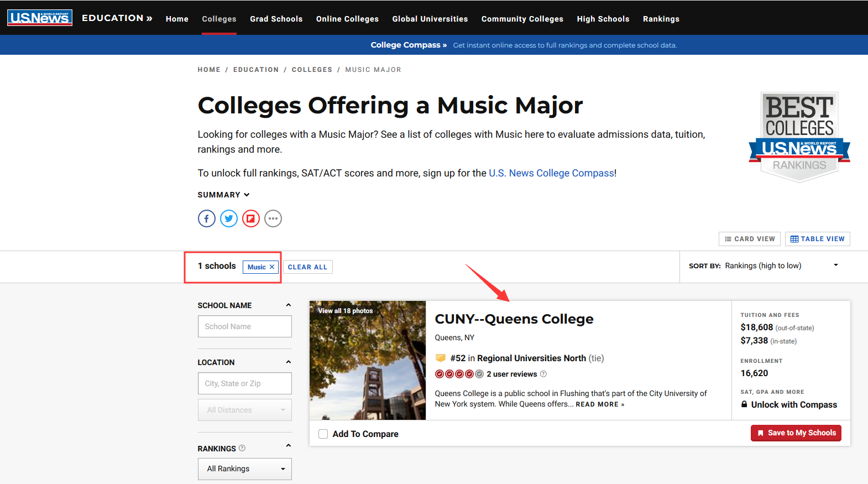Open the Sort By dropdown

pyautogui.click(x=764, y=266)
